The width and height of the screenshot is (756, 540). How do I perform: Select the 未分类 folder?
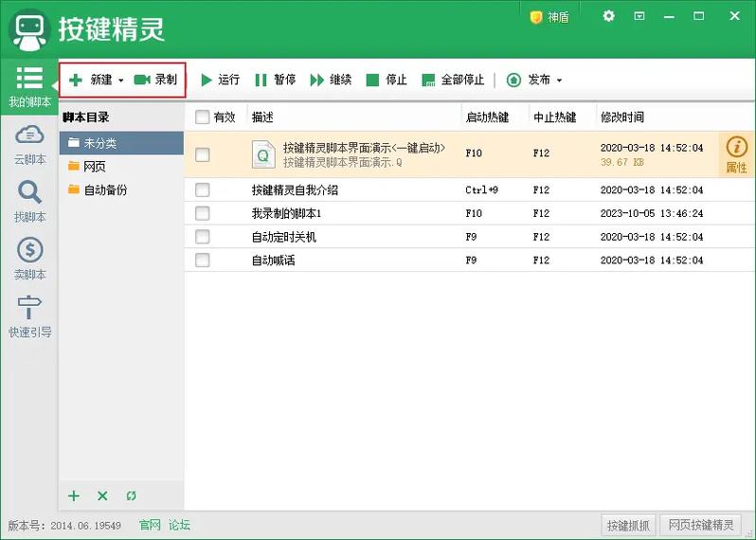pyautogui.click(x=121, y=143)
